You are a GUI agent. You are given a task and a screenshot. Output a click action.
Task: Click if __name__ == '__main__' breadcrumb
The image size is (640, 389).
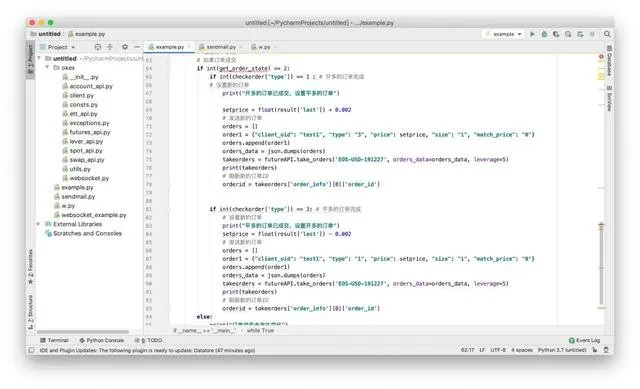coord(205,331)
